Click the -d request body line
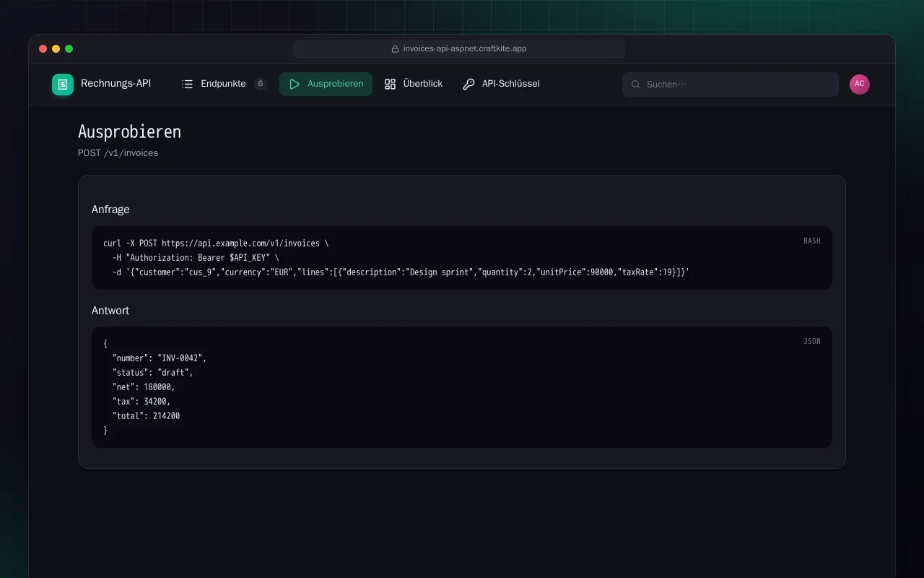 [401, 272]
